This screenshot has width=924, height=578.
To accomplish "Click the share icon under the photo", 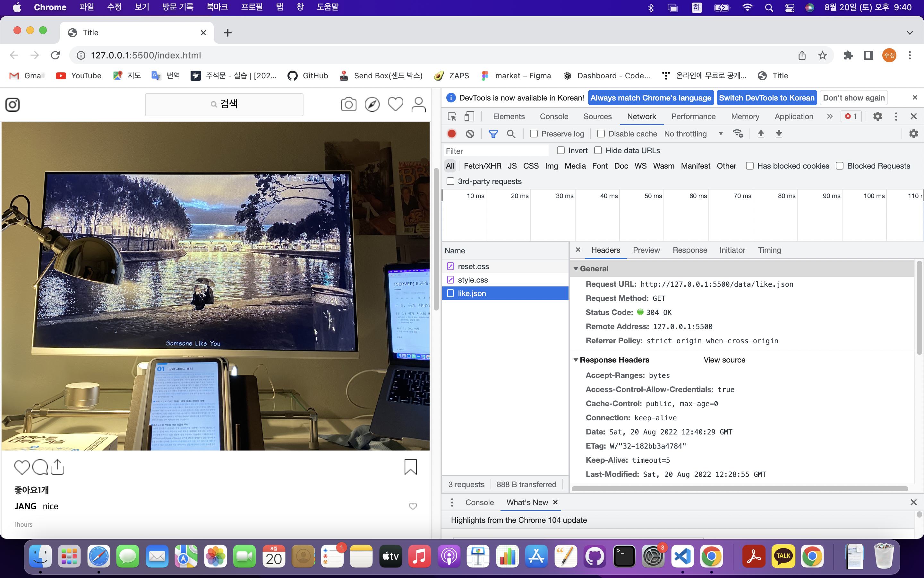I will (57, 467).
